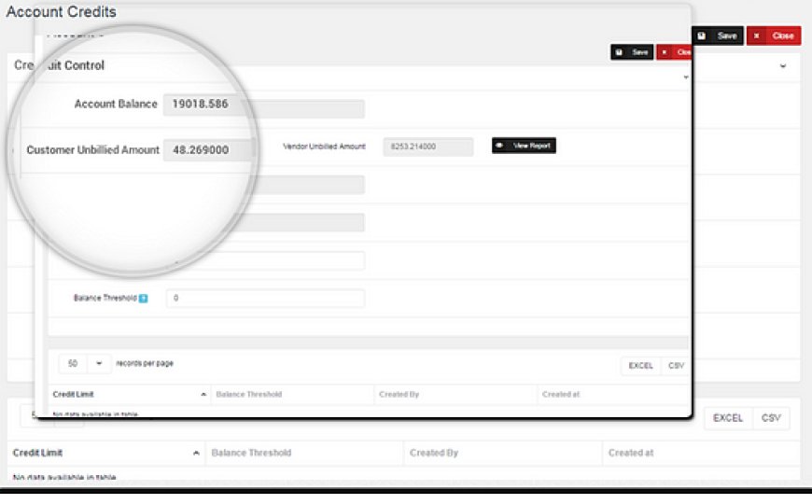Screen dimensions: 812x504
Task: Click the sort arrow in the bottom Credit Limit header
Action: click(196, 453)
